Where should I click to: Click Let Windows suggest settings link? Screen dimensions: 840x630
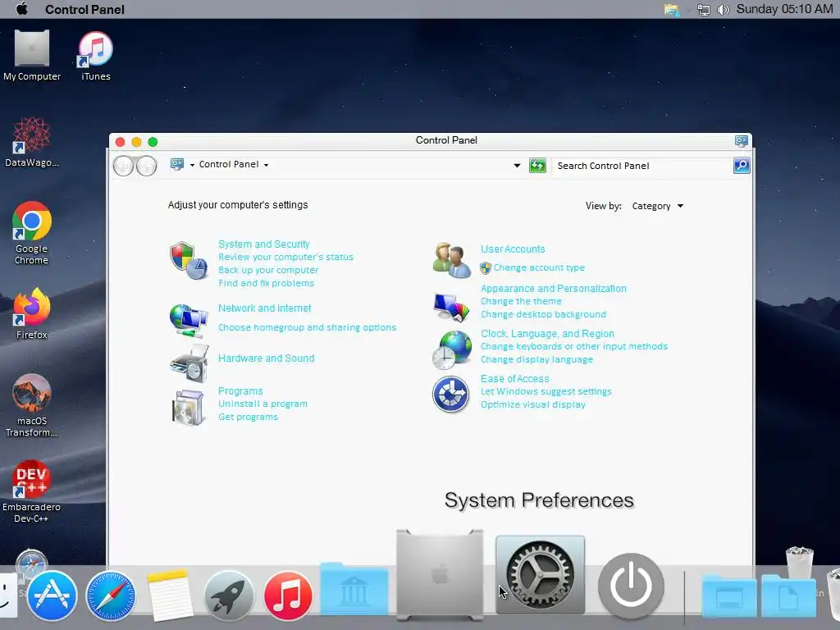(546, 391)
